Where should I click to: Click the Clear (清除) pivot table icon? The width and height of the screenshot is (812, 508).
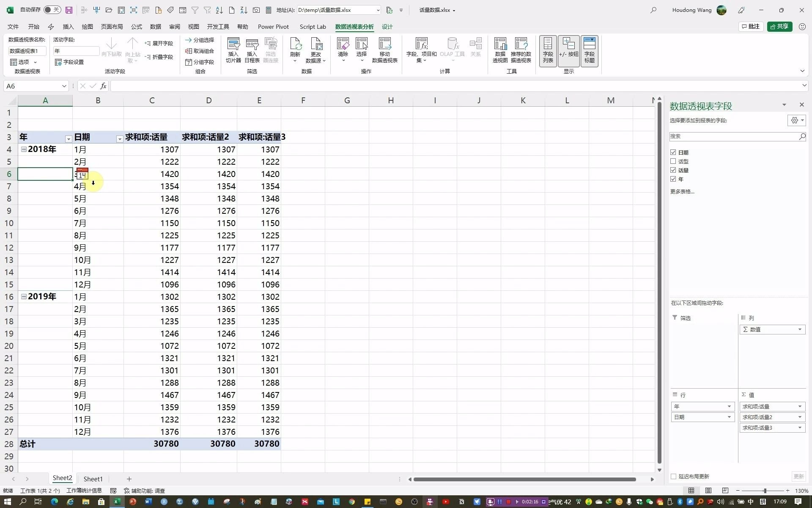(x=343, y=44)
